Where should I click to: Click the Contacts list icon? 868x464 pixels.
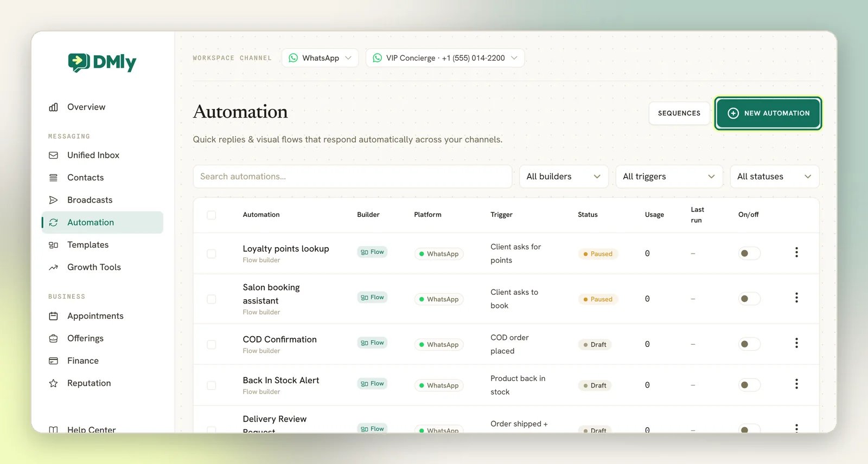pyautogui.click(x=53, y=178)
